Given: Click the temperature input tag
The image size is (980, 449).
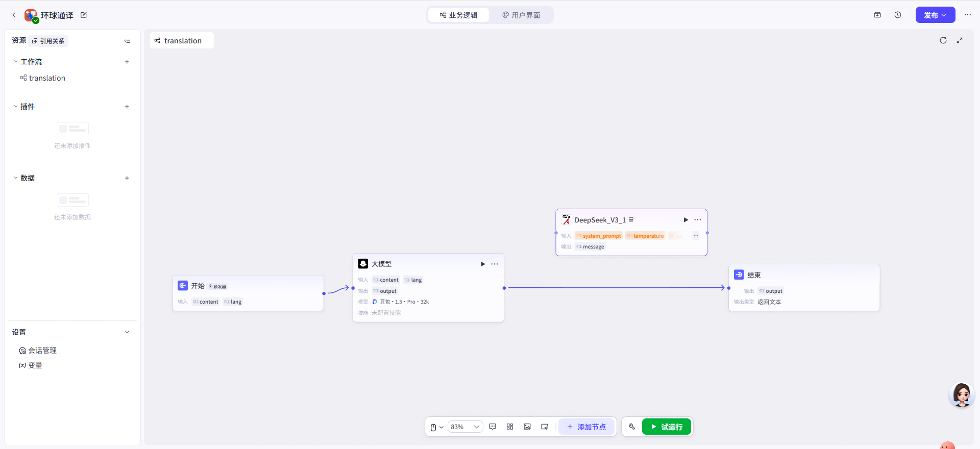Looking at the screenshot, I should coord(646,236).
